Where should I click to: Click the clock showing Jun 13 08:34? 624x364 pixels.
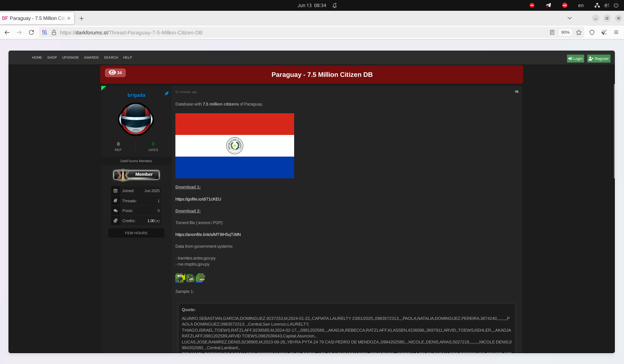(312, 5)
